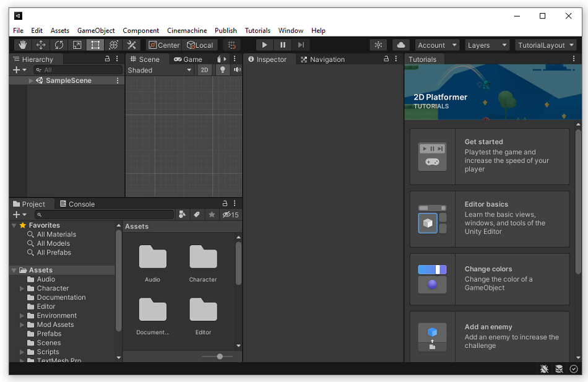
Task: Open the Tutorials panel options menu
Action: tap(574, 59)
